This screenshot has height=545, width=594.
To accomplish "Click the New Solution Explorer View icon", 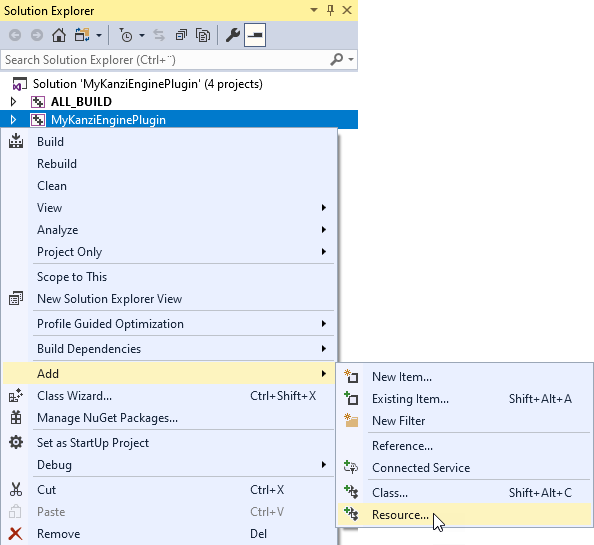I will point(16,298).
